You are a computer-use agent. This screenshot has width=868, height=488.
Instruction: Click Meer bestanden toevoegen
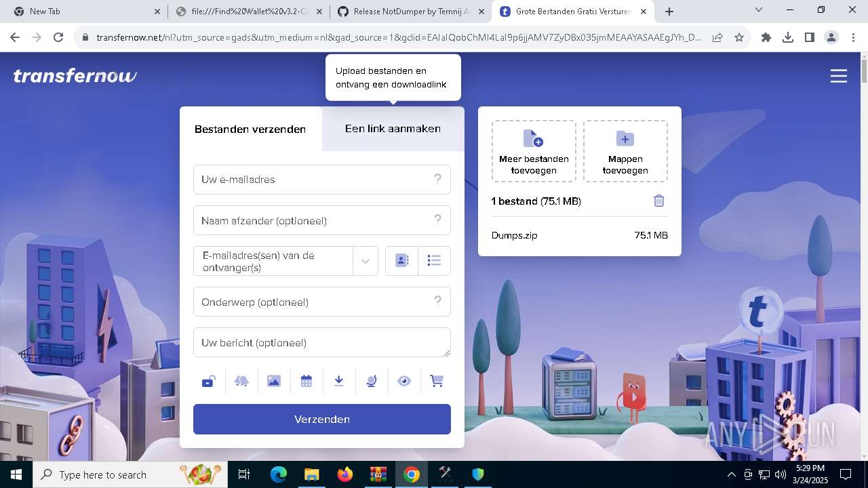[x=534, y=151]
